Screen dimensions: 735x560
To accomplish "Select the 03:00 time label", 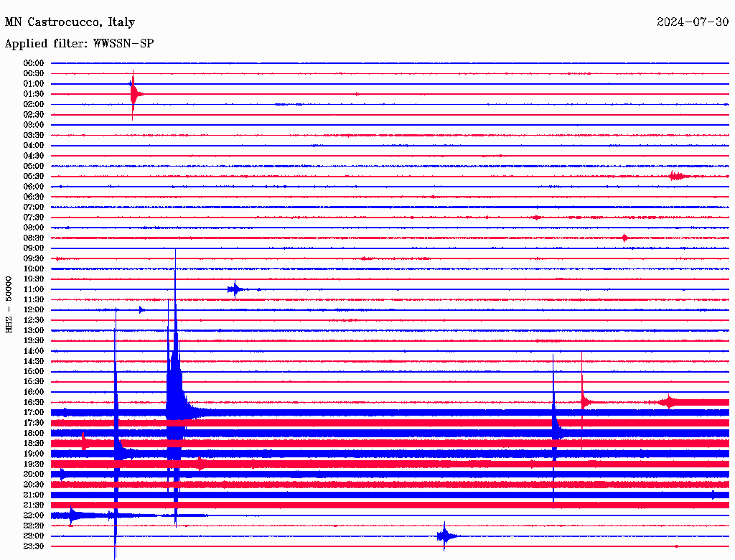I will pos(33,125).
